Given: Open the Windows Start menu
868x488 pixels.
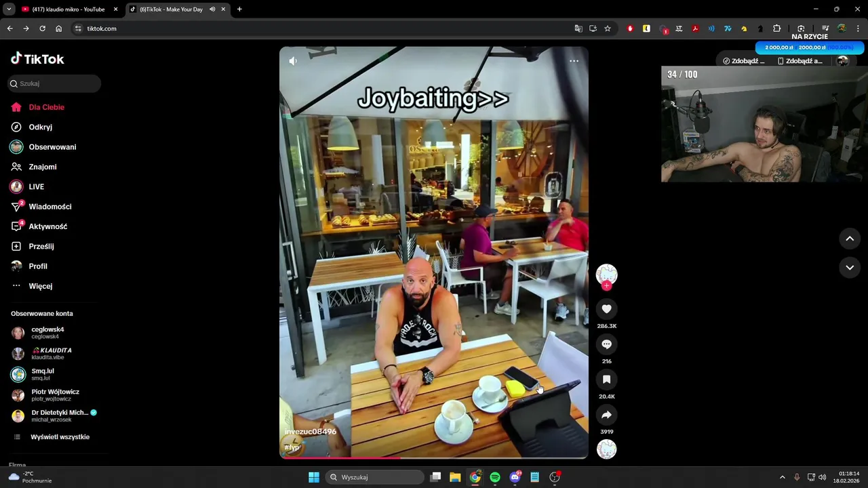Looking at the screenshot, I should click(314, 477).
